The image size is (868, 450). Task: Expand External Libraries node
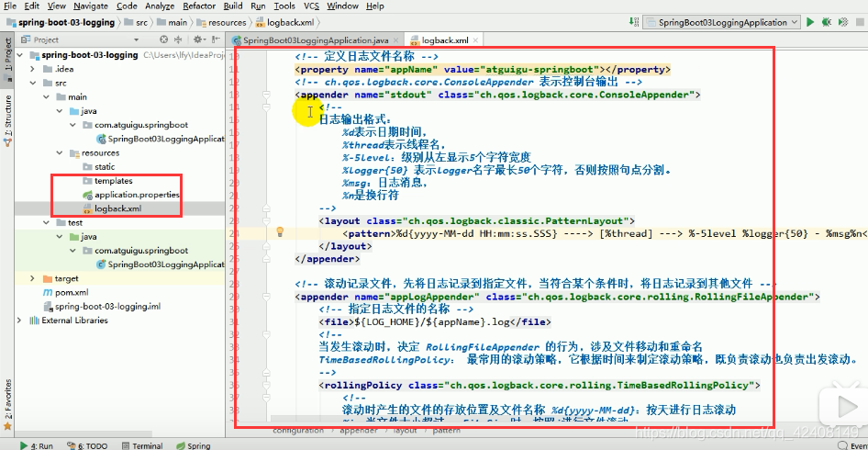pos(20,321)
